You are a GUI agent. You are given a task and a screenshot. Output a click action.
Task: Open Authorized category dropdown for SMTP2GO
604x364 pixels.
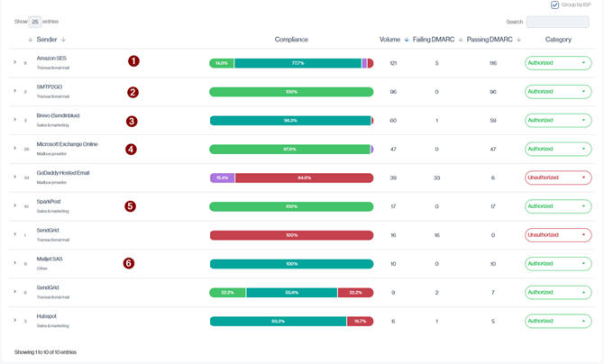(558, 92)
